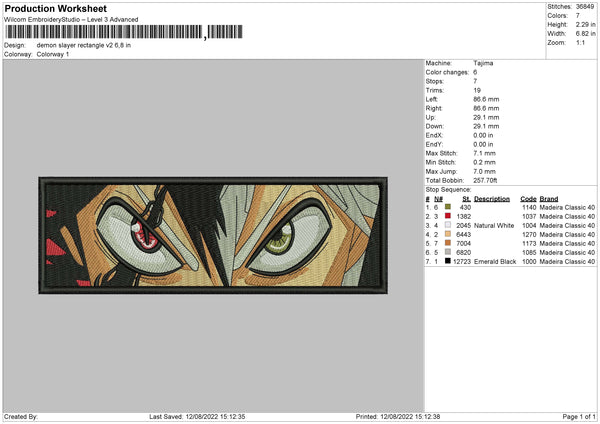Click the stitch count "7004"
Image resolution: width=600 pixels, height=424 pixels.
[x=464, y=243]
